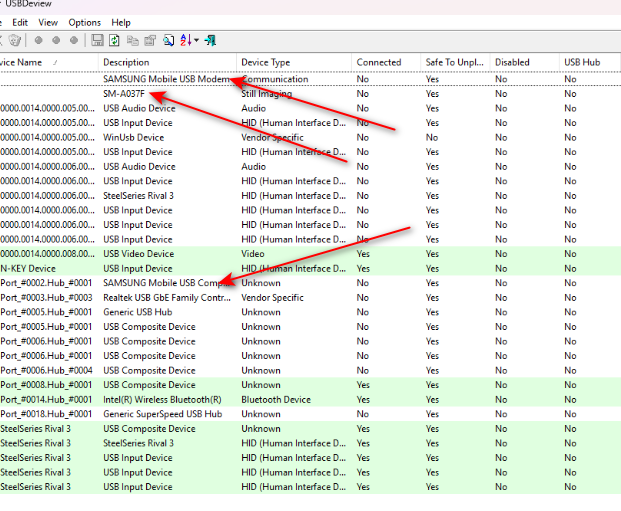
Task: Open the Help menu
Action: point(121,23)
